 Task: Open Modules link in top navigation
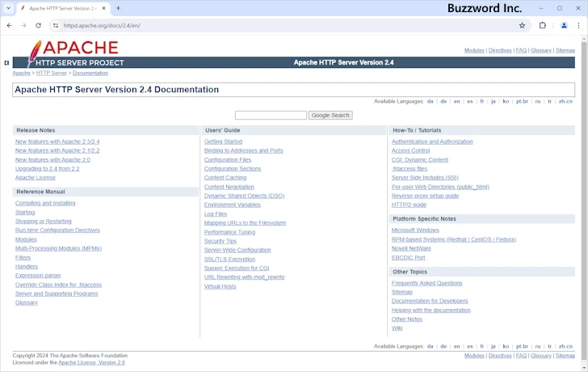coord(474,50)
